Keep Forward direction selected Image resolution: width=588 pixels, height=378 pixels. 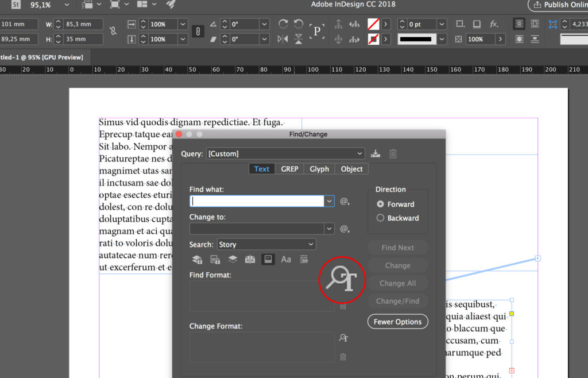coord(380,204)
